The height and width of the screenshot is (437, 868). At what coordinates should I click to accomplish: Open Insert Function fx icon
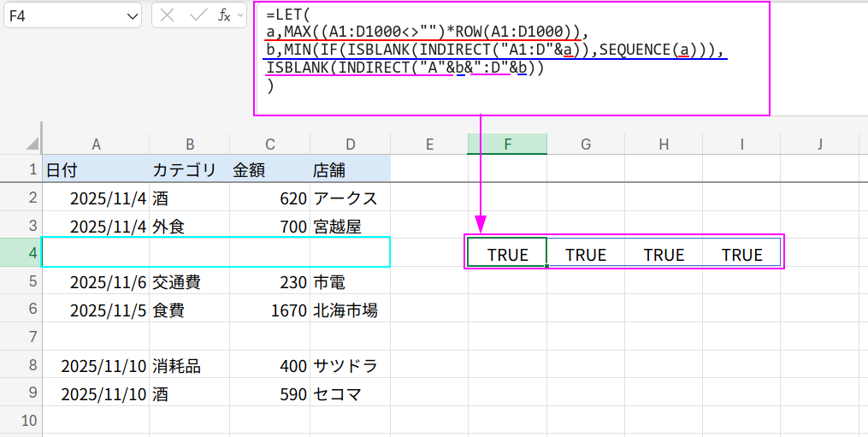[x=224, y=16]
